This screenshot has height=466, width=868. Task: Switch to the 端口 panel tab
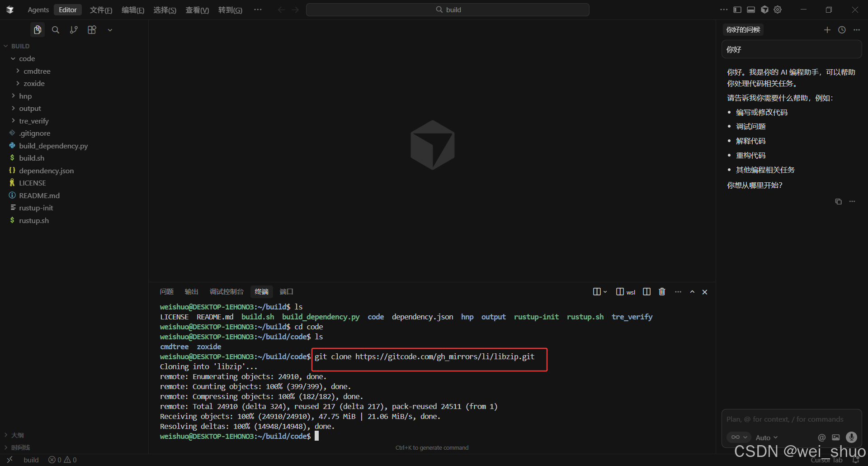(286, 292)
